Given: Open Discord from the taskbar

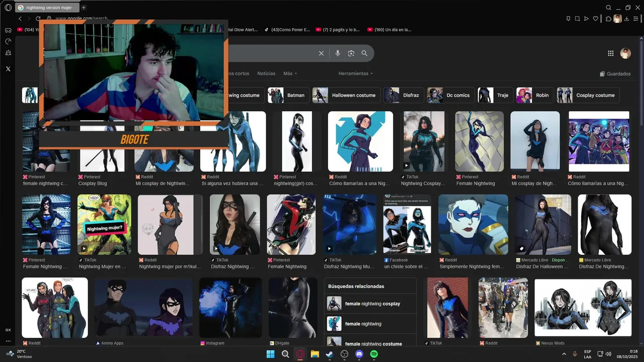Looking at the screenshot, I should 359,354.
